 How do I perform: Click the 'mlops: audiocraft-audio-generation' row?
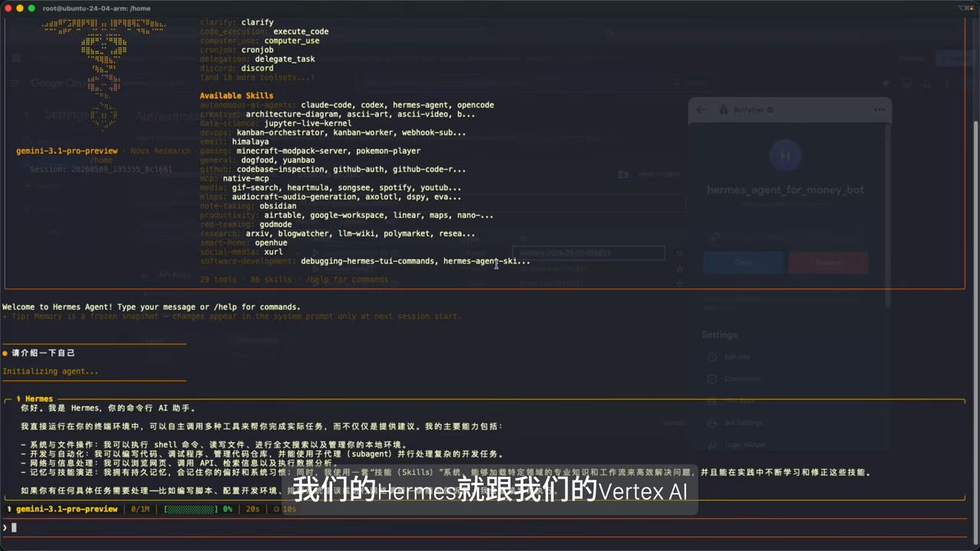[x=331, y=197]
